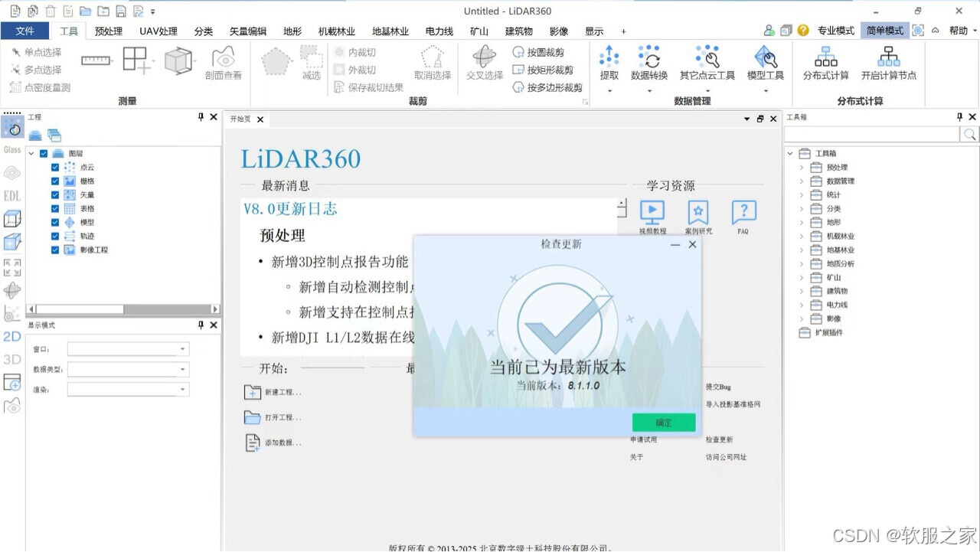The width and height of the screenshot is (980, 552).
Task: Expand 机载林业 in toolbox tree
Action: (802, 236)
